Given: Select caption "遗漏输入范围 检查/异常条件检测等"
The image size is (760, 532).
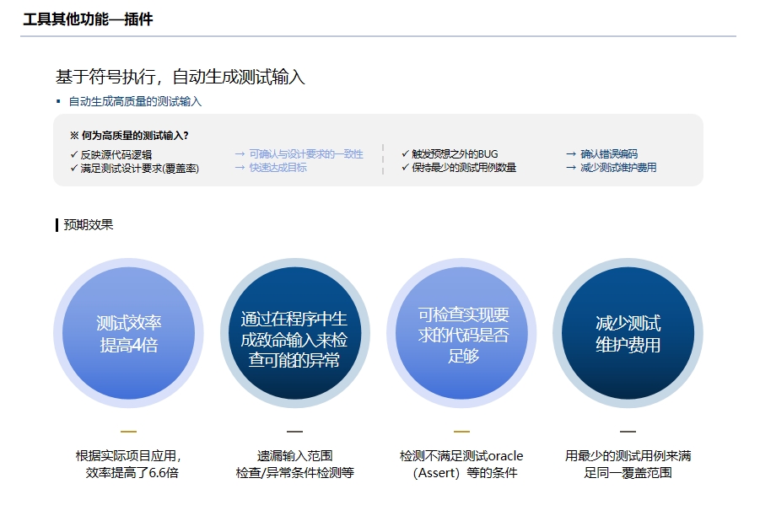Looking at the screenshot, I should [x=294, y=465].
